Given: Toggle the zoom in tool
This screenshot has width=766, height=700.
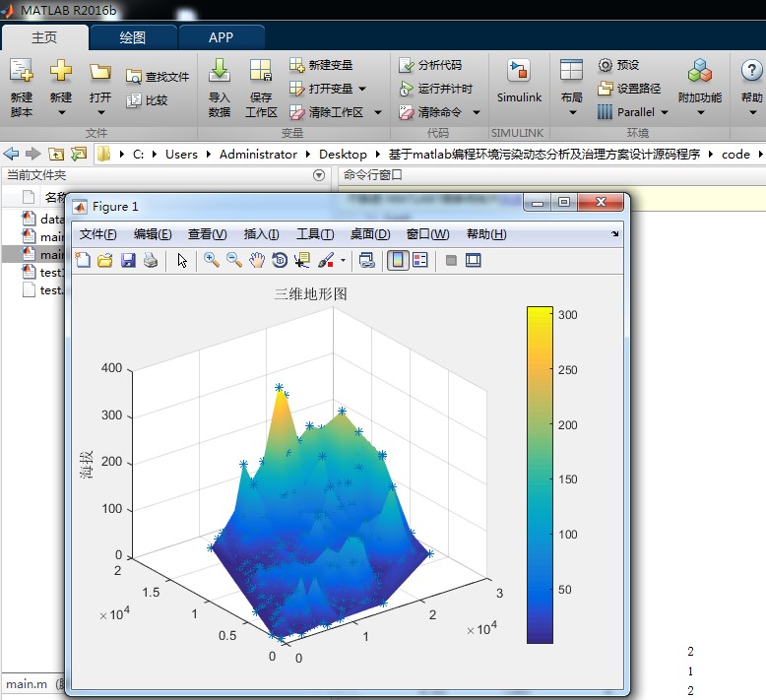Looking at the screenshot, I should (211, 260).
